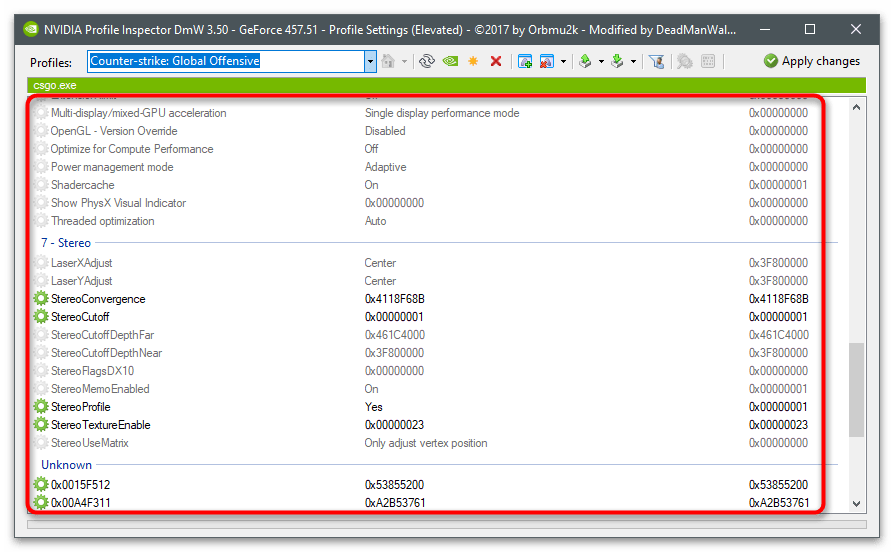Open the dropdown arrow beside the remove application icon
The image size is (894, 552).
point(563,62)
